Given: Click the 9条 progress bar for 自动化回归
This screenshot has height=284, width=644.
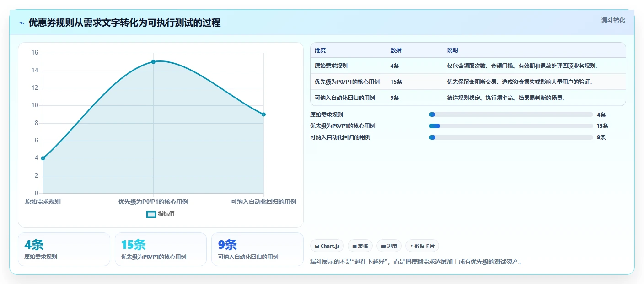Looking at the screenshot, I should pos(511,137).
